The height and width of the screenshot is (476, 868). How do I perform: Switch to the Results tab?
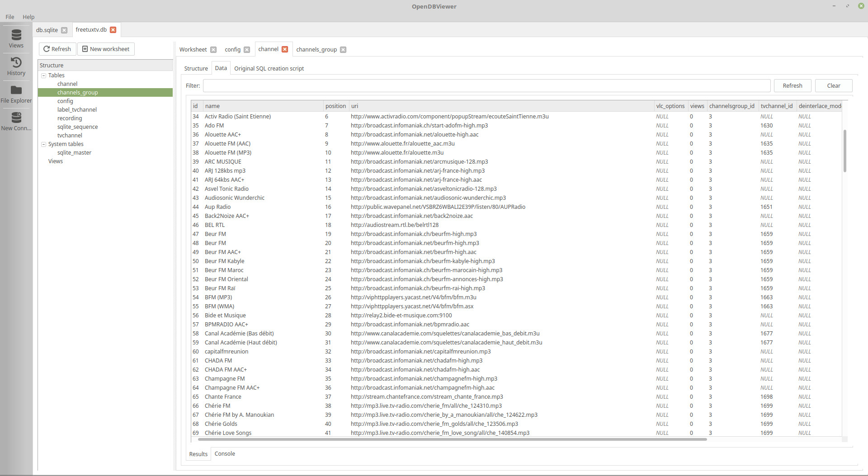click(198, 454)
